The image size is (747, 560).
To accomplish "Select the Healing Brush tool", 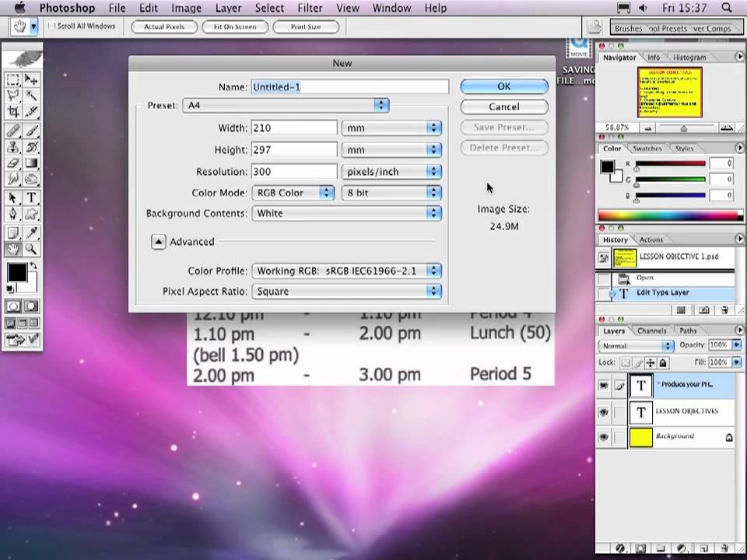I will point(13,131).
